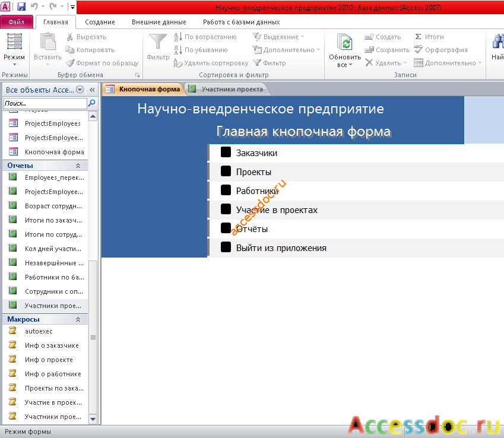Switch to the Создание ribbon tab

(100, 22)
